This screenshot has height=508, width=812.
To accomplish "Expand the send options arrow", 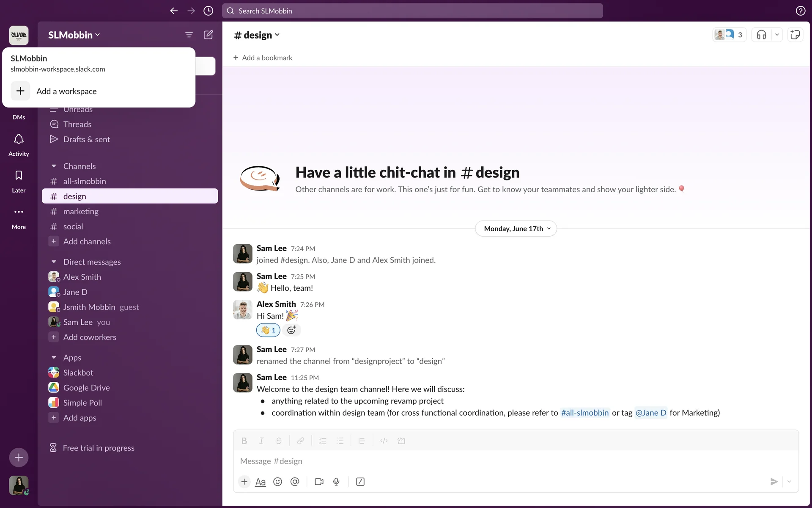I will [x=789, y=482].
